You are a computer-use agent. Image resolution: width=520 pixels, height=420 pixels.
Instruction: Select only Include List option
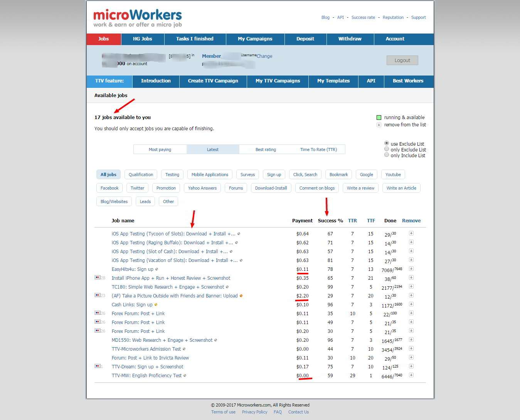(387, 155)
